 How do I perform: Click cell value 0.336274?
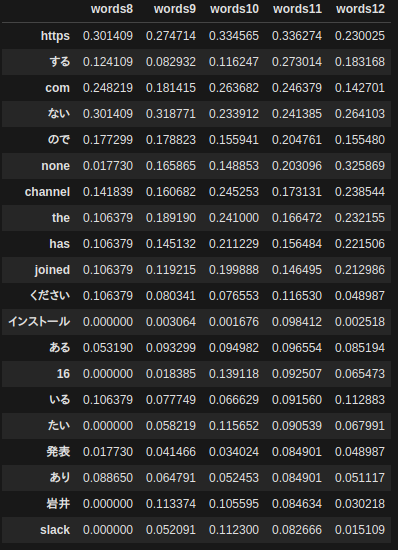click(297, 36)
